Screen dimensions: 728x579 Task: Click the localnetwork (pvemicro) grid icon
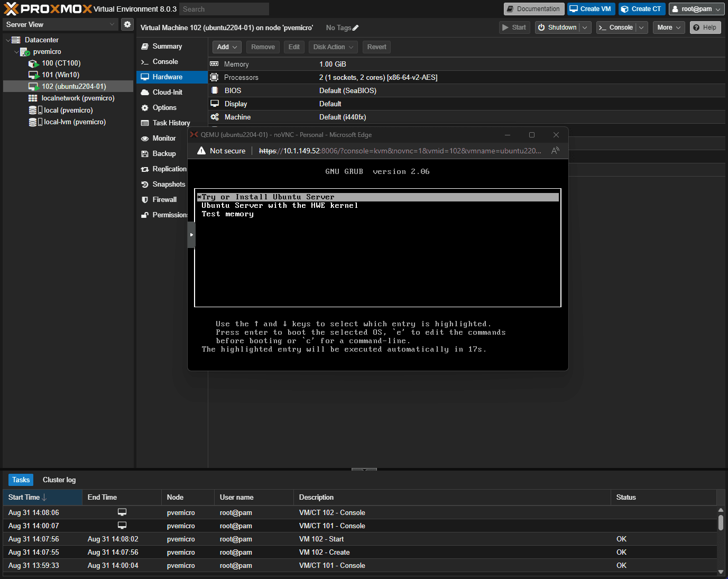click(x=33, y=98)
